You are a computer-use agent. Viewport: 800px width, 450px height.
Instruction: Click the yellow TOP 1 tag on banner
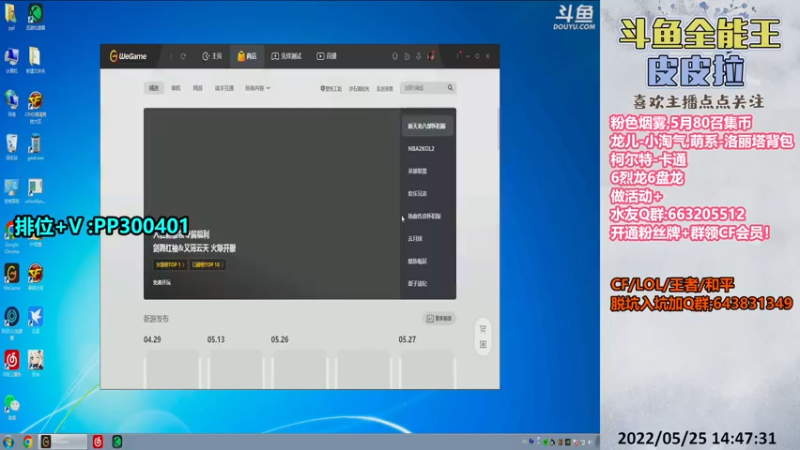point(169,264)
